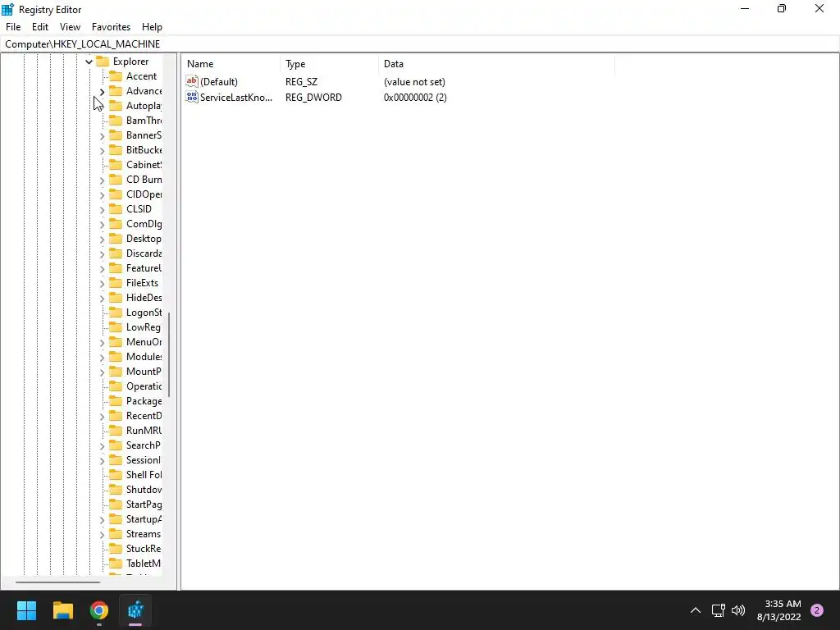The width and height of the screenshot is (840, 630).
Task: Click the ServiceLastKno DWORD value icon
Action: [192, 97]
